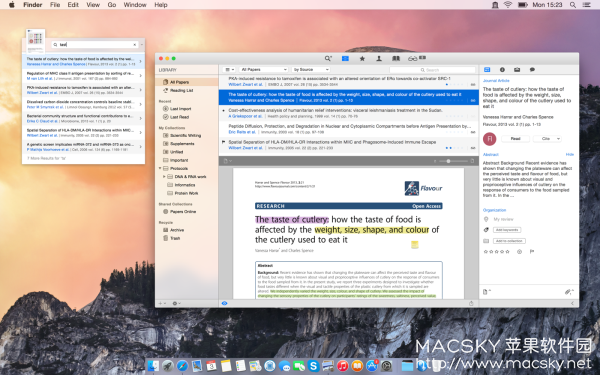Select the Peptide Diffusion paper row

point(349,129)
